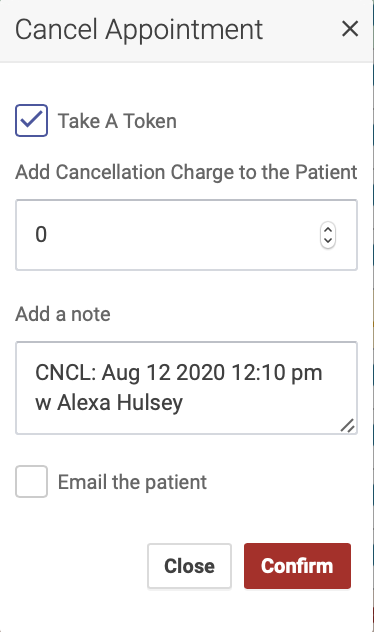Increase cancellation charge with the up arrow

tap(328, 230)
